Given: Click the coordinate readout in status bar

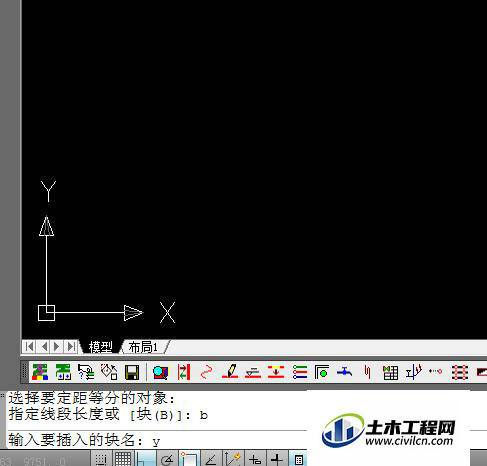Looking at the screenshot, I should pyautogui.click(x=33, y=461).
